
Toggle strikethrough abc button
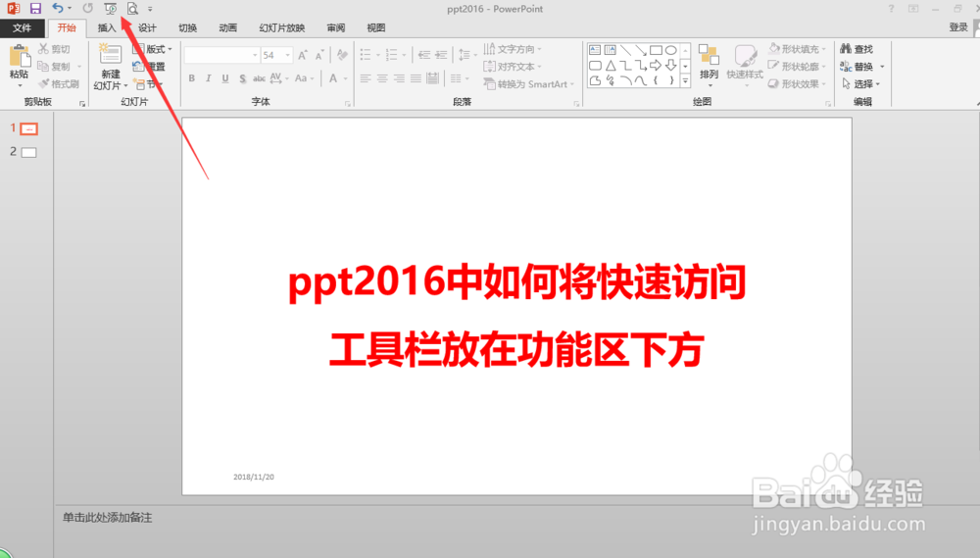point(259,78)
